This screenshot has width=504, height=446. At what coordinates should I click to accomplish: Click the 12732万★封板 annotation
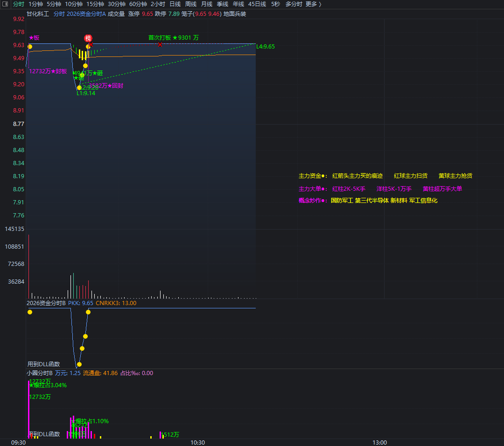[x=48, y=71]
